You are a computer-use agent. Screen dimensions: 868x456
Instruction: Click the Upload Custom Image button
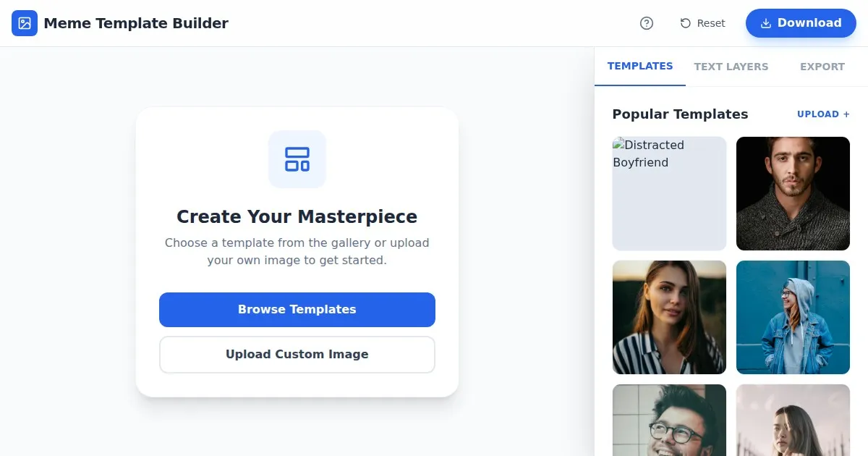pos(297,355)
